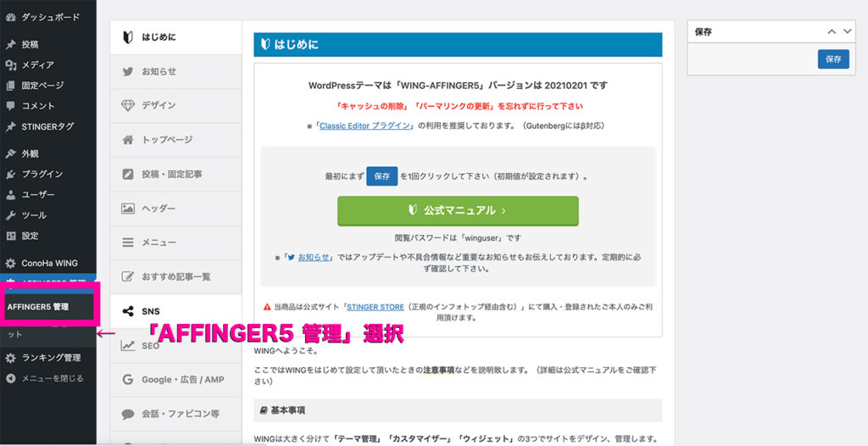Image resolution: width=868 pixels, height=446 pixels.
Task: Click the plug icon beside プラグイン
Action: [x=10, y=174]
